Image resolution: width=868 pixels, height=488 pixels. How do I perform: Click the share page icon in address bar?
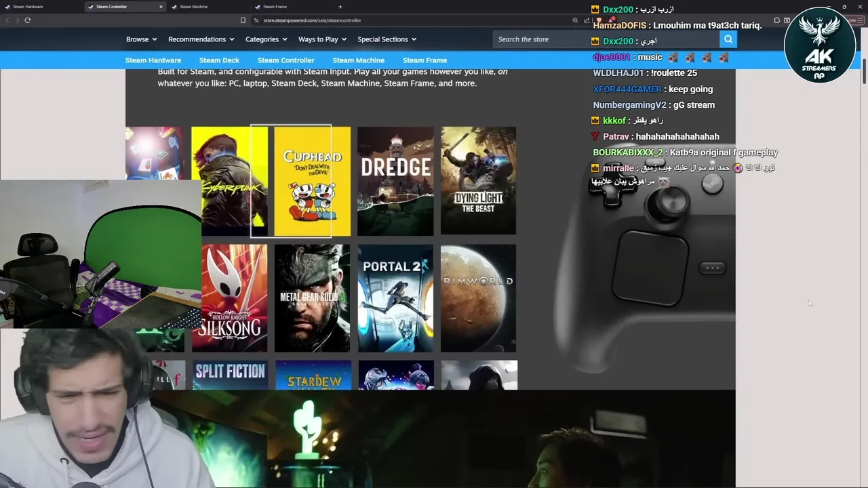pos(587,20)
